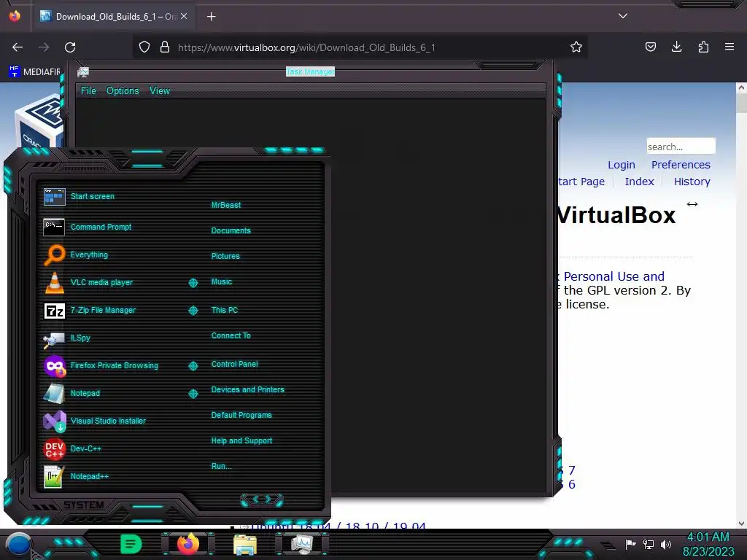The height and width of the screenshot is (560, 747).
Task: Open Firefox Pocket save button
Action: [x=650, y=47]
